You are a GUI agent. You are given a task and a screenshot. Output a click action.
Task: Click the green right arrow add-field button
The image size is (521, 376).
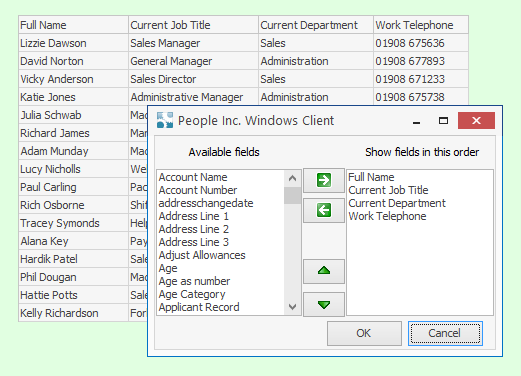[x=324, y=180]
